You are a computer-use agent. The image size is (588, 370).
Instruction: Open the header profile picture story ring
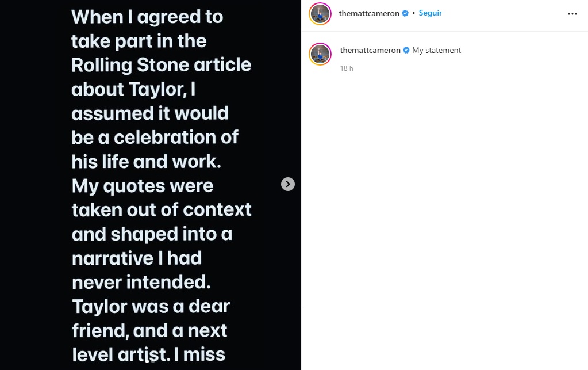320,14
